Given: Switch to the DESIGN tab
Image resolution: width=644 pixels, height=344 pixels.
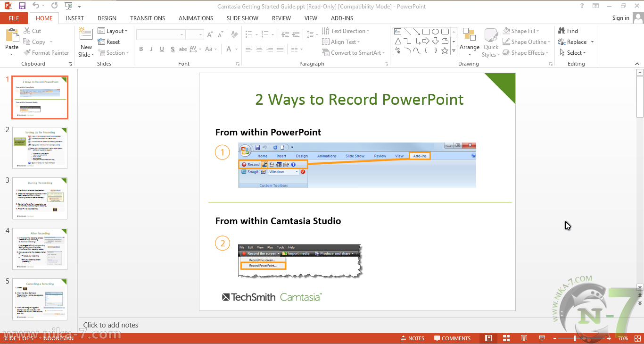Looking at the screenshot, I should tap(107, 18).
